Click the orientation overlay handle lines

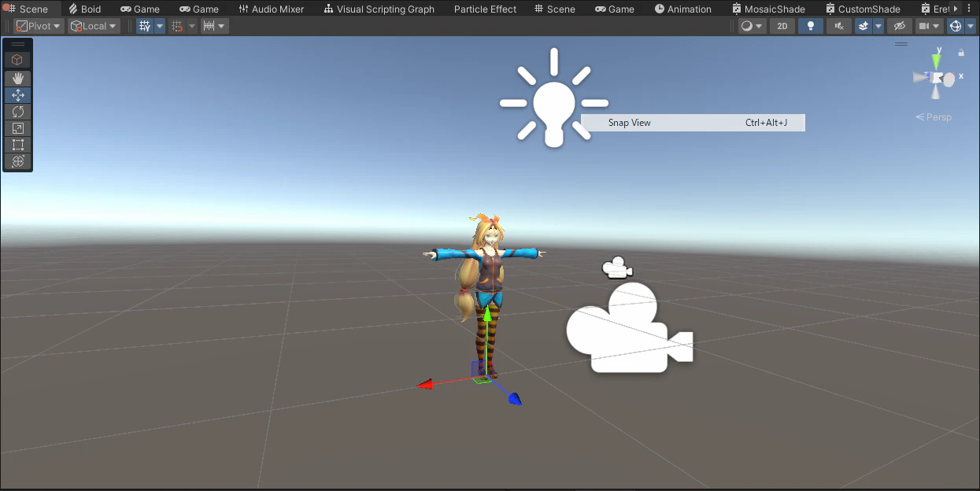901,45
